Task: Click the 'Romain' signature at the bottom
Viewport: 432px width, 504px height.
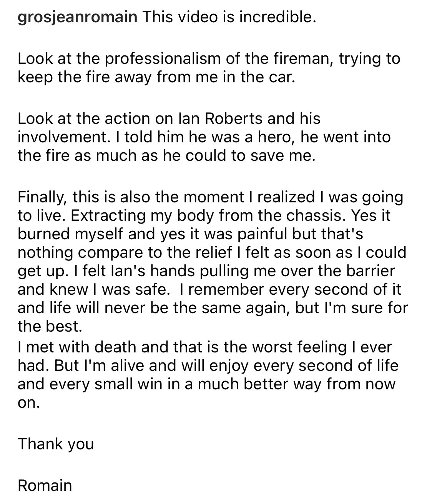Action: [x=45, y=486]
